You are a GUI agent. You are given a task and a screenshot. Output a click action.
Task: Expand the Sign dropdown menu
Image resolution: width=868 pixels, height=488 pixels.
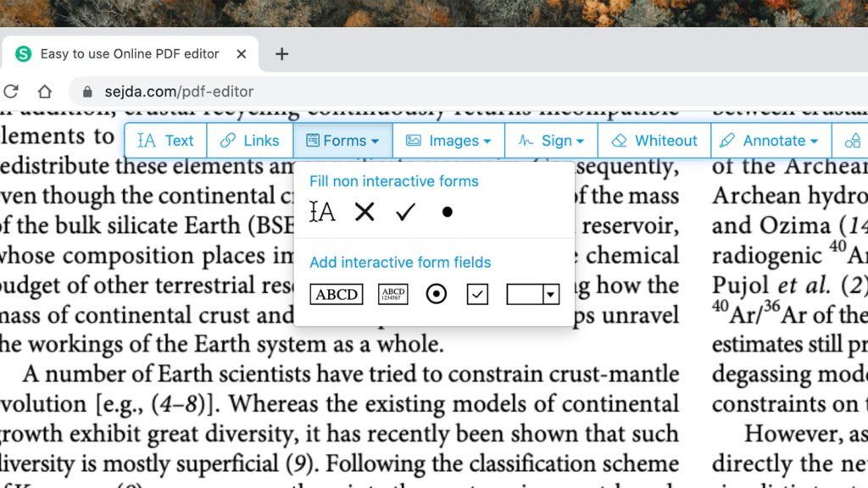coord(551,141)
